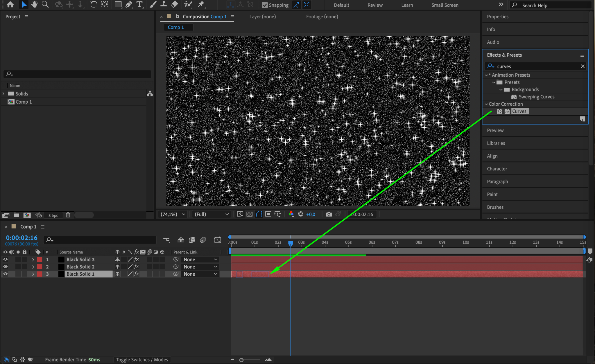Expand the Solids folder
The width and height of the screenshot is (595, 364).
3,93
